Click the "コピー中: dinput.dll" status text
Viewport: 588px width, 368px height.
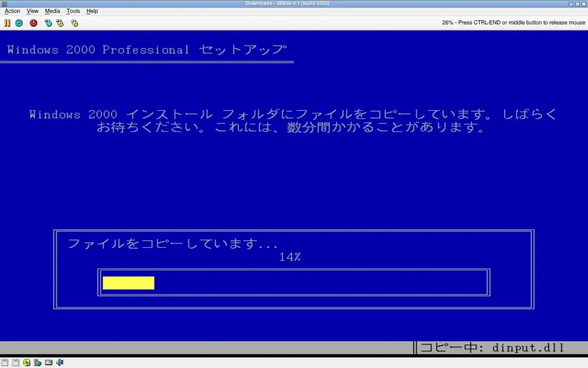pos(492,348)
